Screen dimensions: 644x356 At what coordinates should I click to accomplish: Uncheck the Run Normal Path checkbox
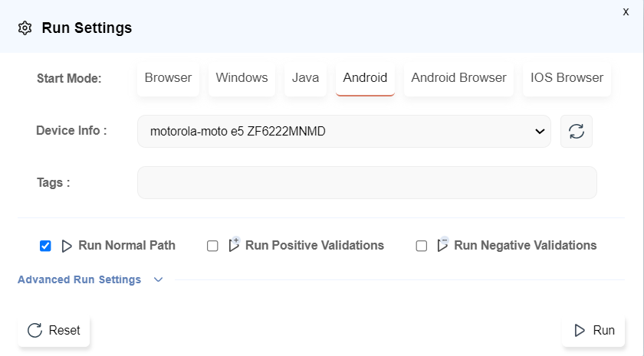point(45,246)
